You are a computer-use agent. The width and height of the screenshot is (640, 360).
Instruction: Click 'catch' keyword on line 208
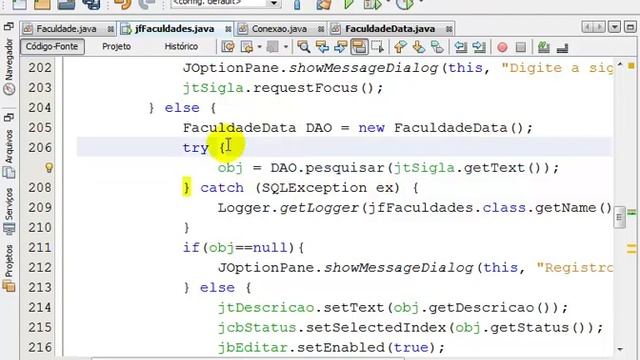click(222, 188)
